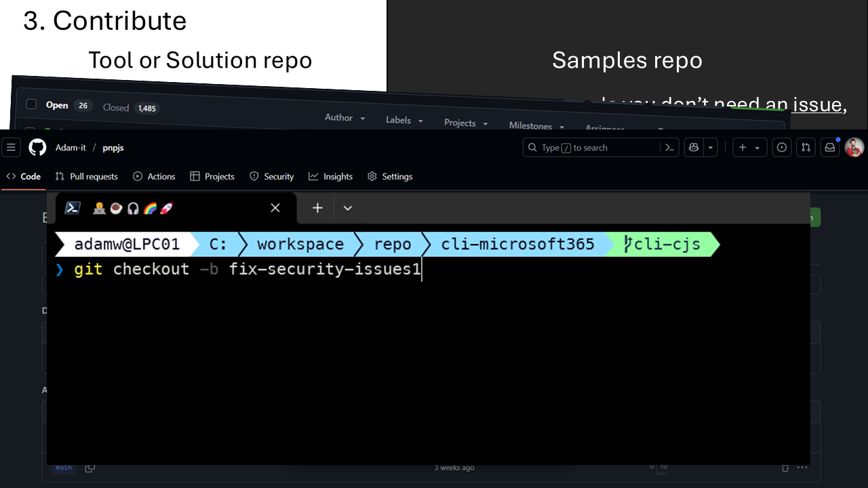
Task: Open the Author filter dropdown
Action: 345,118
